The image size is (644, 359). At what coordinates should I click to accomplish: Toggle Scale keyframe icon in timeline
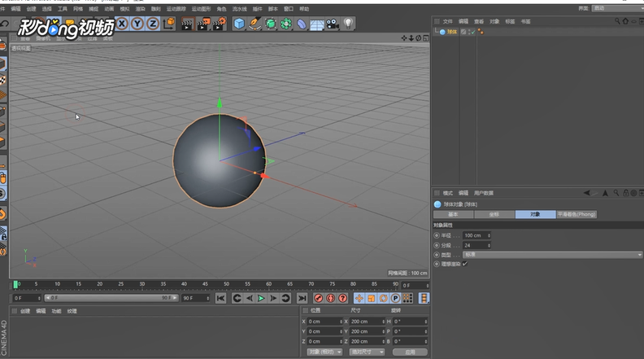click(x=372, y=298)
